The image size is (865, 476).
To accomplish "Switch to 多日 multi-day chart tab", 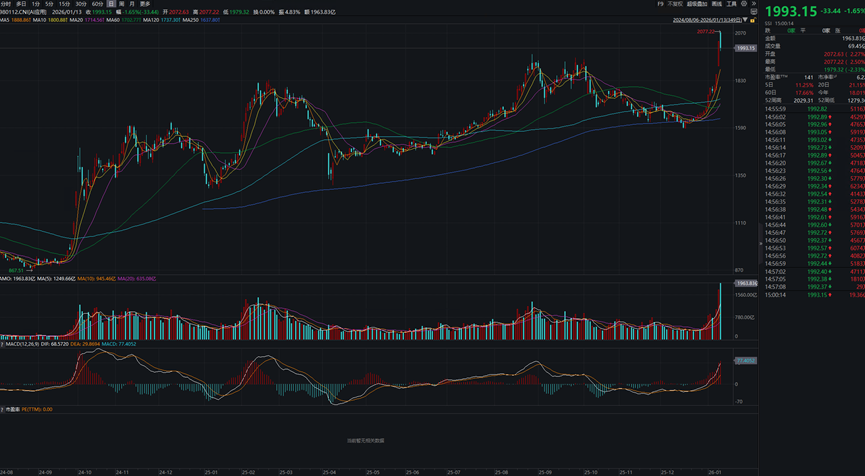I will 20,4.
